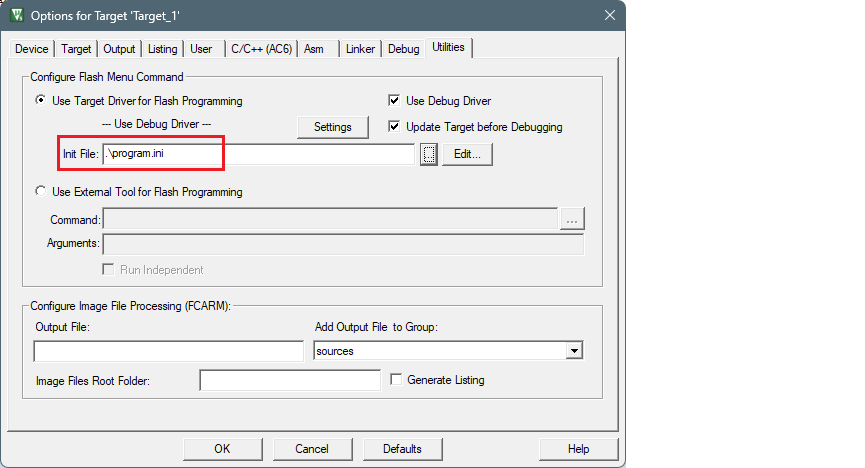Click the Init File path text field
865x468 pixels.
[x=258, y=154]
